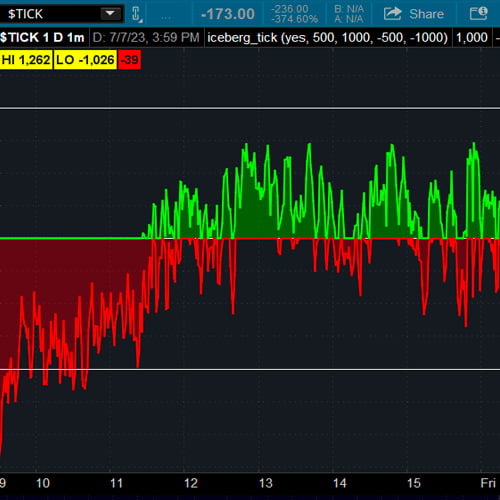
Task: Click into the $TICK symbol input field
Action: [62, 14]
